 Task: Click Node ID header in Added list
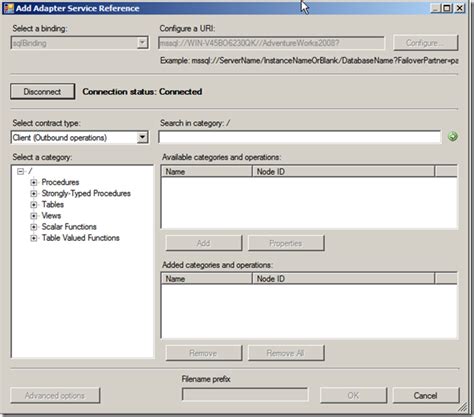[x=343, y=279]
